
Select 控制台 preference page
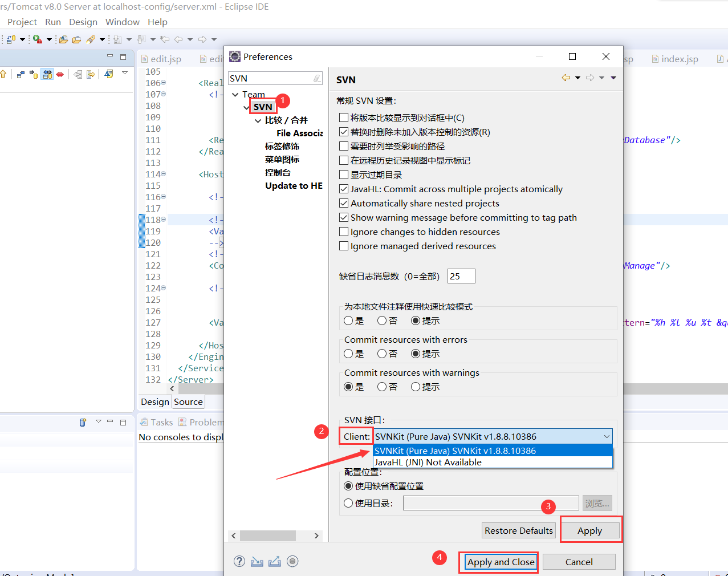pos(278,172)
